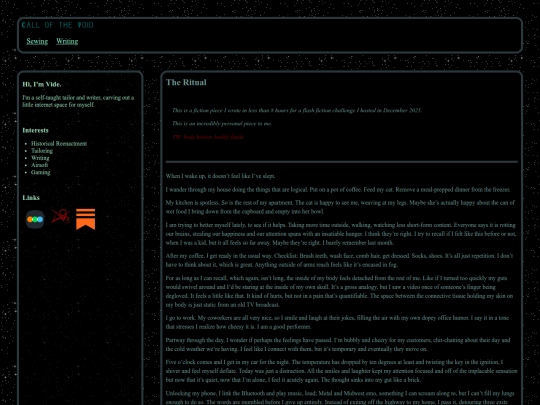This screenshot has height=405, width=540.
Task: Open the Letterboxd three-dots link icon
Action: point(35,219)
